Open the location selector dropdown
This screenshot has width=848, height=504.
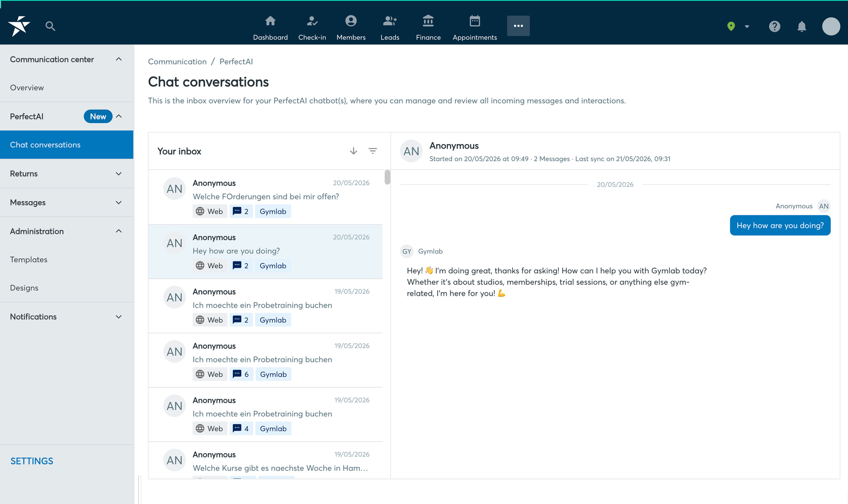(x=738, y=26)
